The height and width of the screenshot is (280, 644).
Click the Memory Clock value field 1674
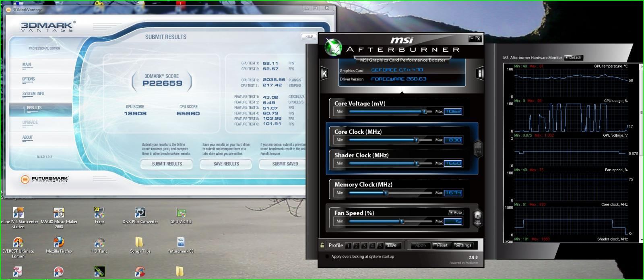[x=453, y=193]
